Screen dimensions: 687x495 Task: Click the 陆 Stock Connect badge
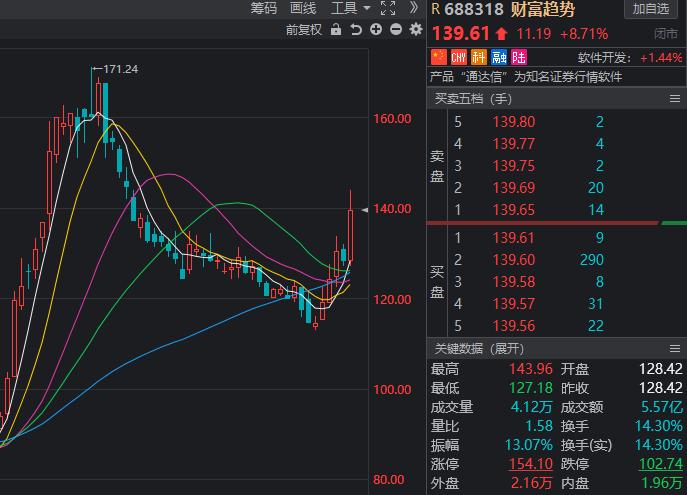coord(519,57)
